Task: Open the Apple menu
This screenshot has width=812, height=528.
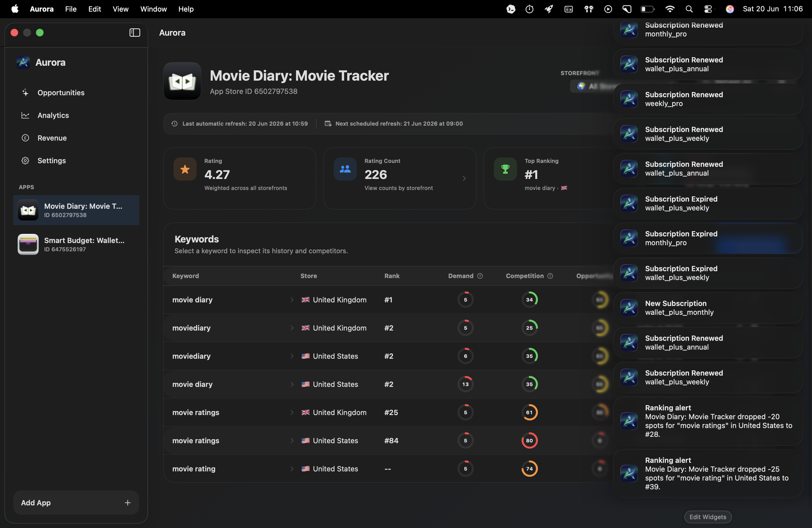Action: [15, 9]
